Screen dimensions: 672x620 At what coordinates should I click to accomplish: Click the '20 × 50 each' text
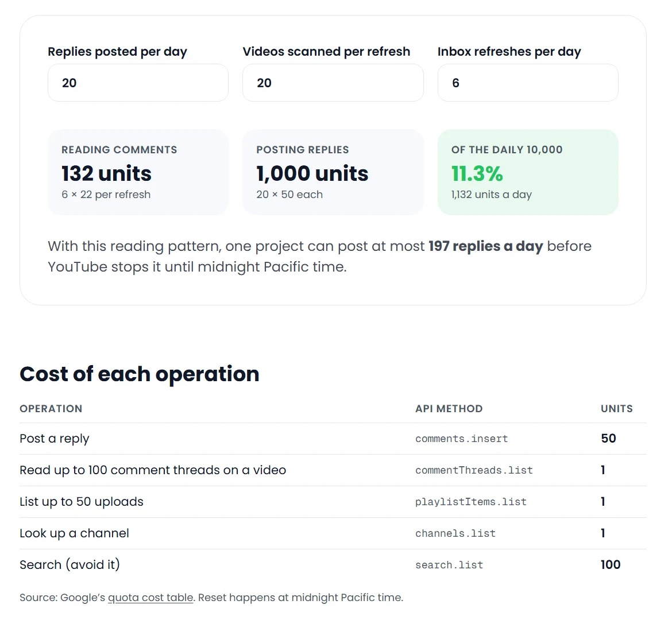tap(289, 195)
